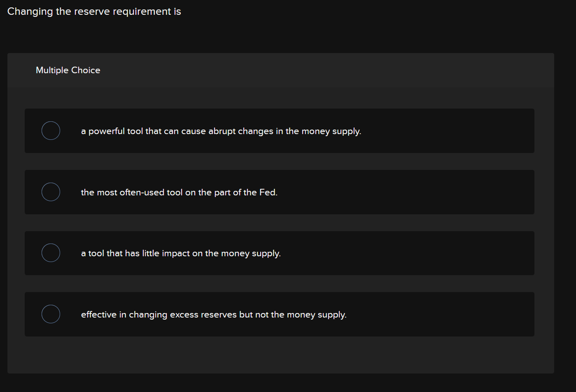The image size is (576, 392).
Task: Choose answer about abrupt changes in money supply
Action: [221, 131]
